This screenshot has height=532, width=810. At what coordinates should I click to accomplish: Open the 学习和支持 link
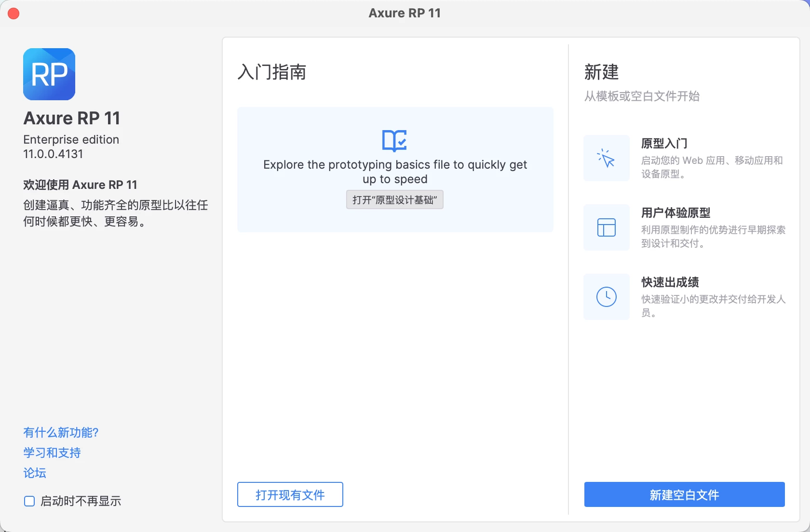pos(52,452)
